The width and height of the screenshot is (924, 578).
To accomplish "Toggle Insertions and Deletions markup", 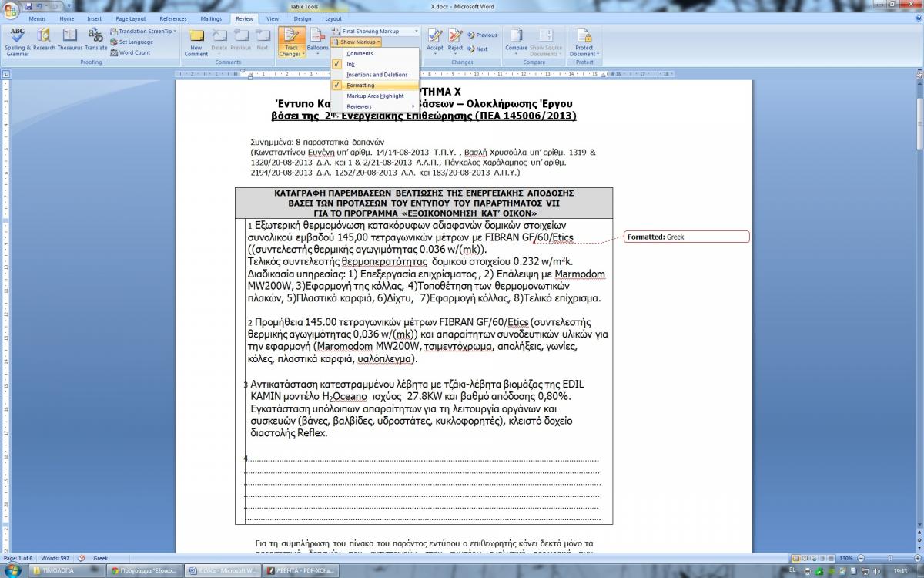I will [377, 75].
